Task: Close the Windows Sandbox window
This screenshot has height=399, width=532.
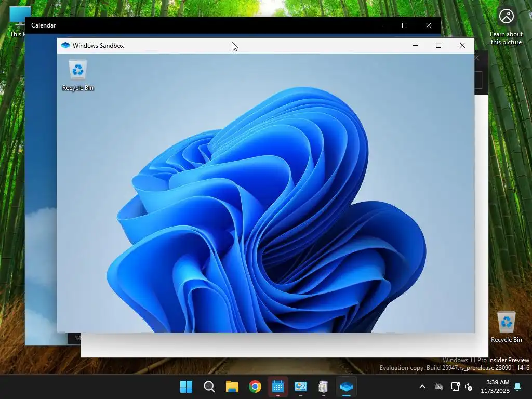Action: tap(462, 45)
